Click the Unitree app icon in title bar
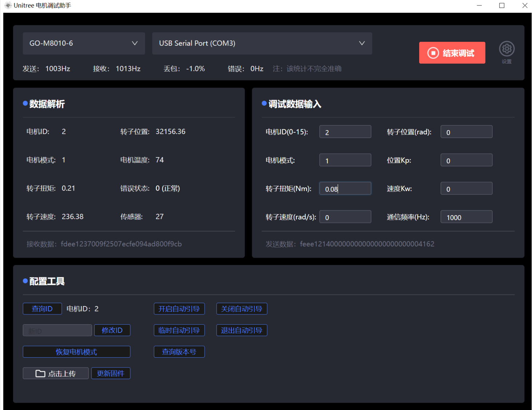The image size is (532, 410). 8,5
